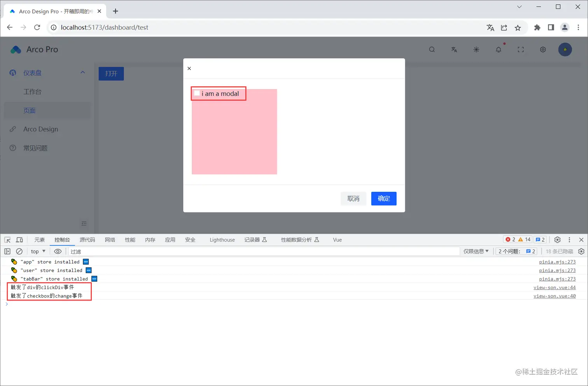Switch to the 应用 tab

170,240
